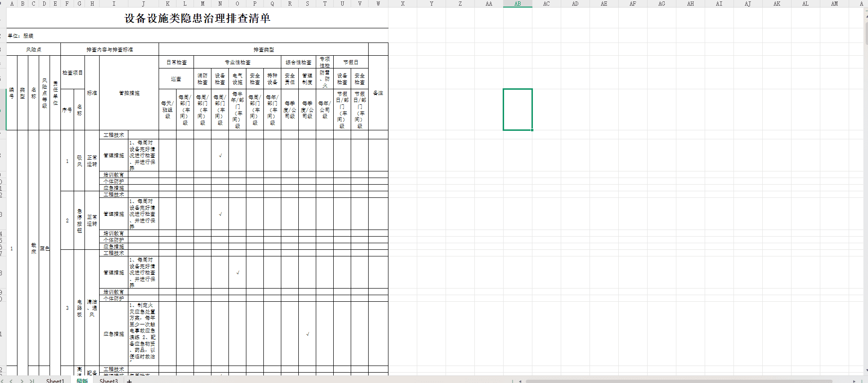The height and width of the screenshot is (383, 868).
Task: Click the title cell 设备设施类隐患治理排查清单
Action: (x=197, y=18)
